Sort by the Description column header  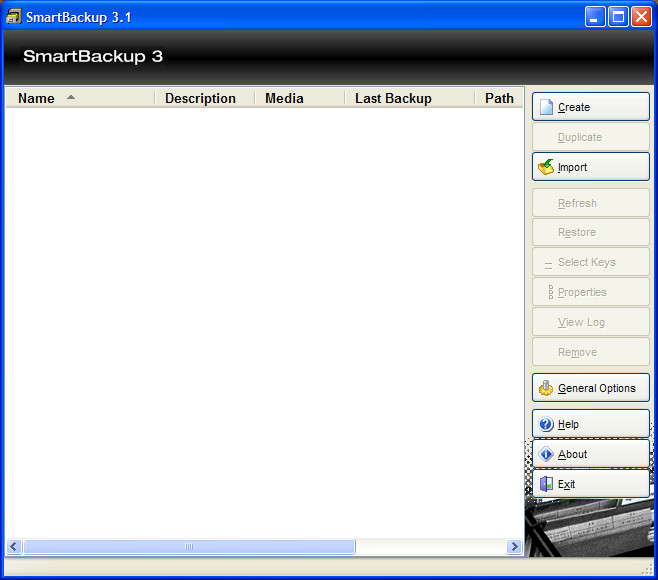coord(205,98)
